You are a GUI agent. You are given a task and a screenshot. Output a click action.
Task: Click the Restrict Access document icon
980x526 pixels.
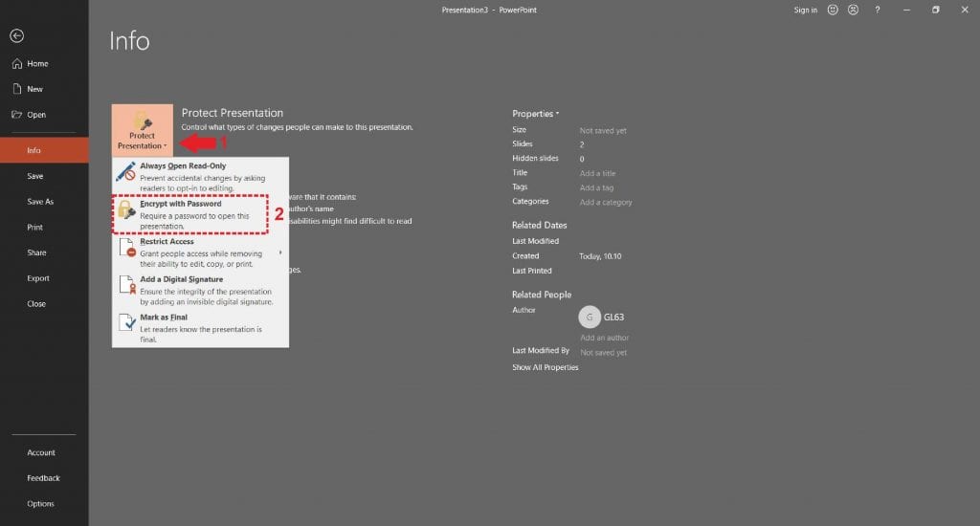(x=127, y=248)
